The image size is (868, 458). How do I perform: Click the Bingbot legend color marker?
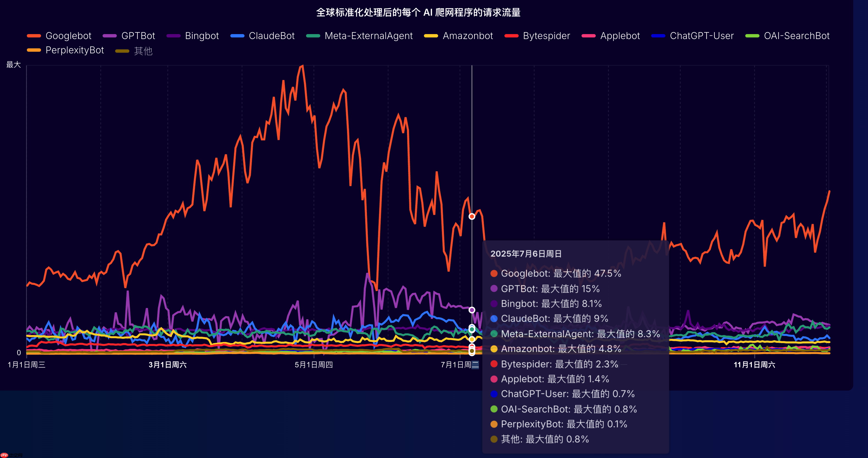coord(173,36)
